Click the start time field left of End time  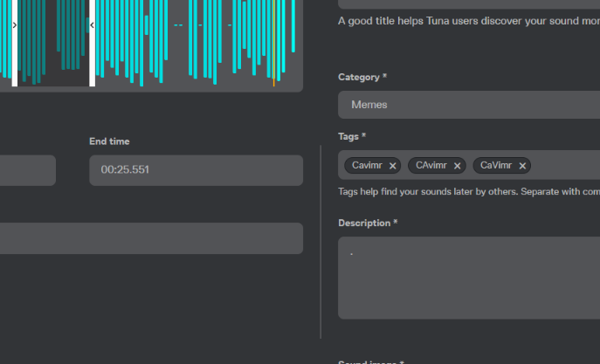[x=26, y=170]
